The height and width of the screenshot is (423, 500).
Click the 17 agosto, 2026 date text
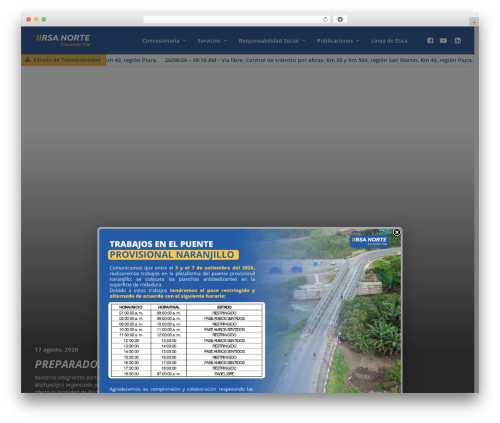coord(56,350)
